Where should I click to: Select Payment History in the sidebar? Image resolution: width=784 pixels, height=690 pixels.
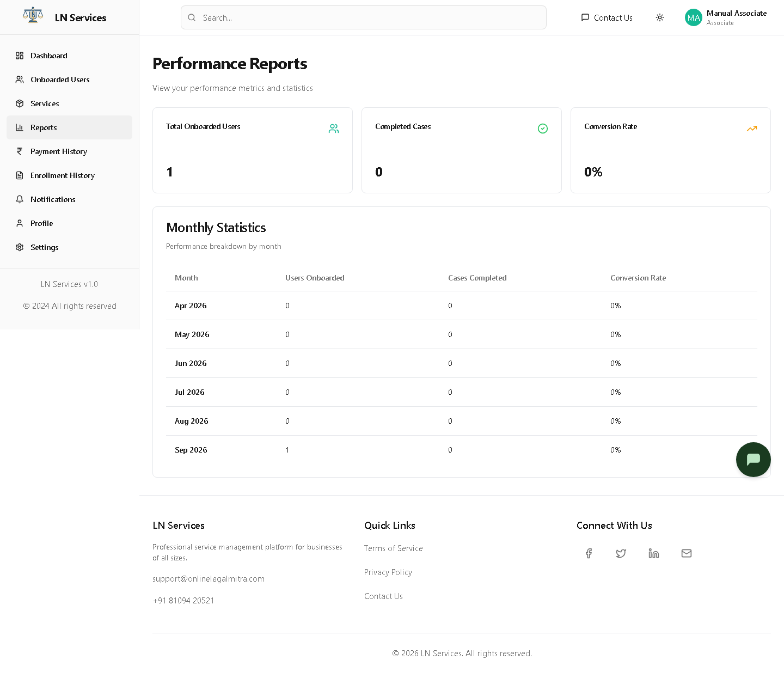(69, 151)
